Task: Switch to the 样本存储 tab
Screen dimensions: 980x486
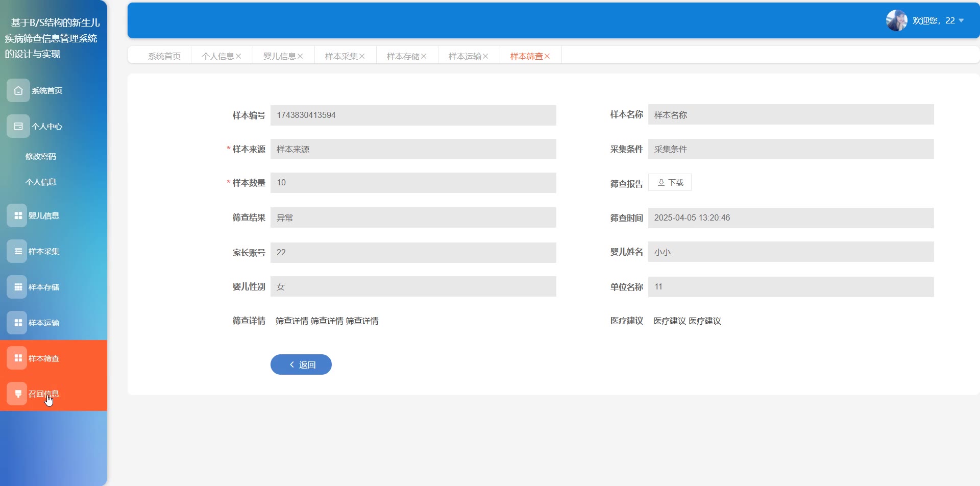Action: [x=403, y=56]
